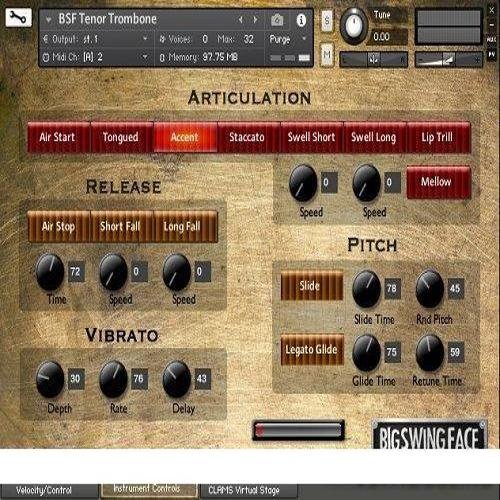Click the instrument volume slider
The image size is (500, 500).
448,60
